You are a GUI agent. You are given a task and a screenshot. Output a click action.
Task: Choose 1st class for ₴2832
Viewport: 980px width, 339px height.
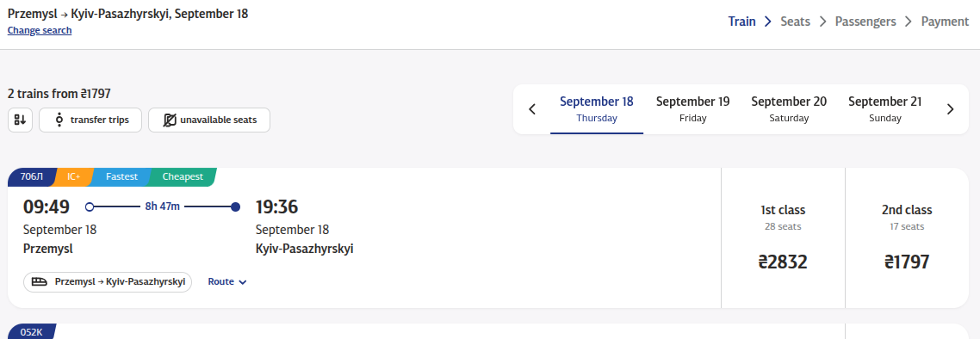[x=783, y=237]
